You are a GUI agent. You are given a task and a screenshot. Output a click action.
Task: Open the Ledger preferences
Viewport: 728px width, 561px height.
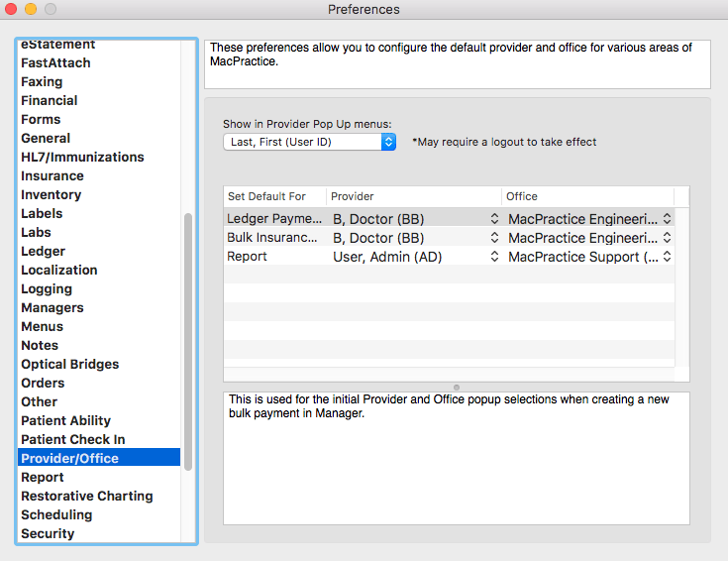[44, 251]
